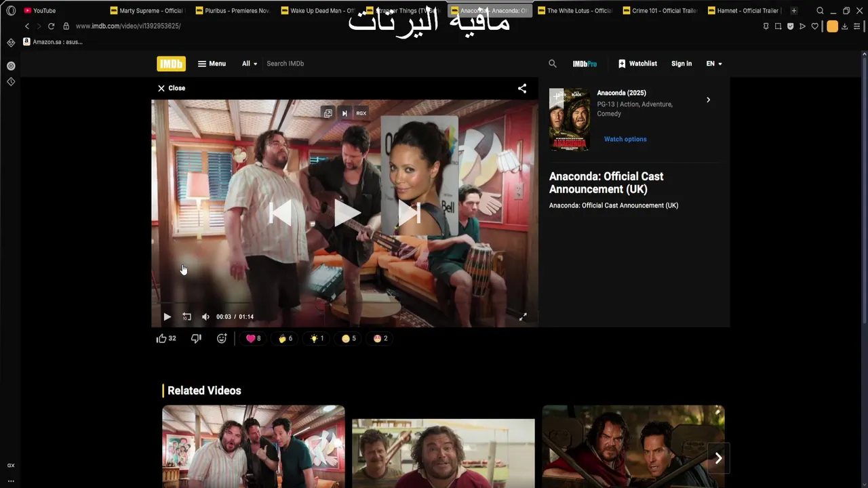Click the share icon above video
868x488 pixels.
[522, 88]
